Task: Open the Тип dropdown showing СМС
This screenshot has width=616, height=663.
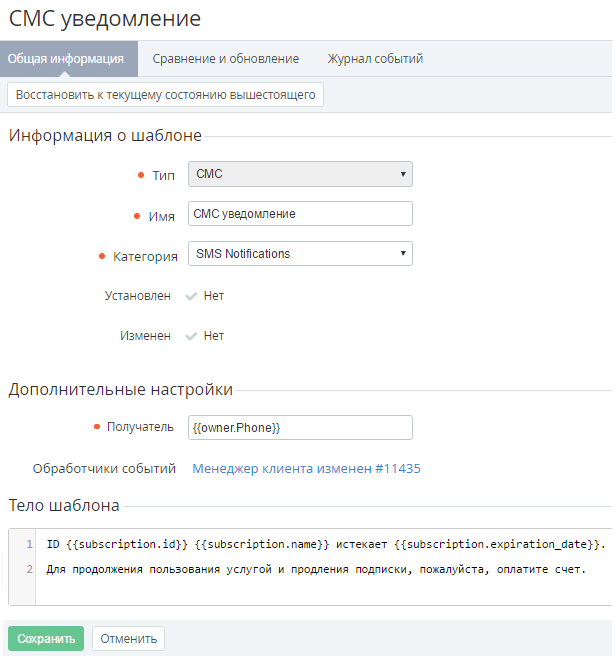Action: [x=300, y=174]
